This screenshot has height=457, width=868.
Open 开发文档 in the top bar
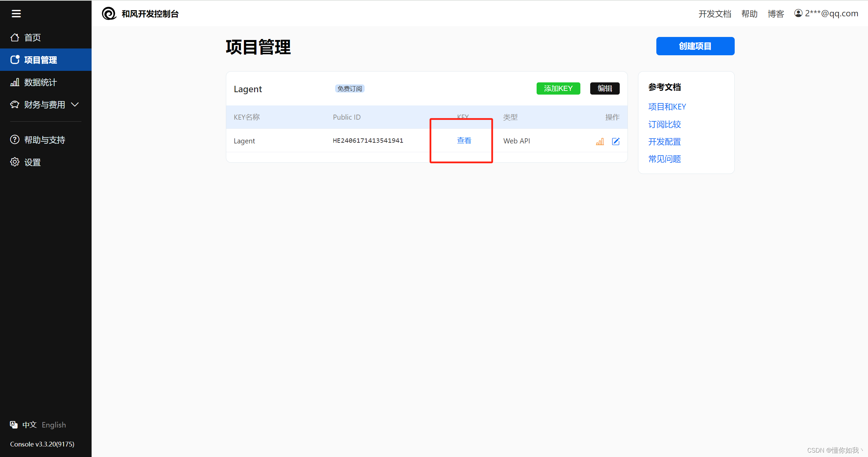715,14
